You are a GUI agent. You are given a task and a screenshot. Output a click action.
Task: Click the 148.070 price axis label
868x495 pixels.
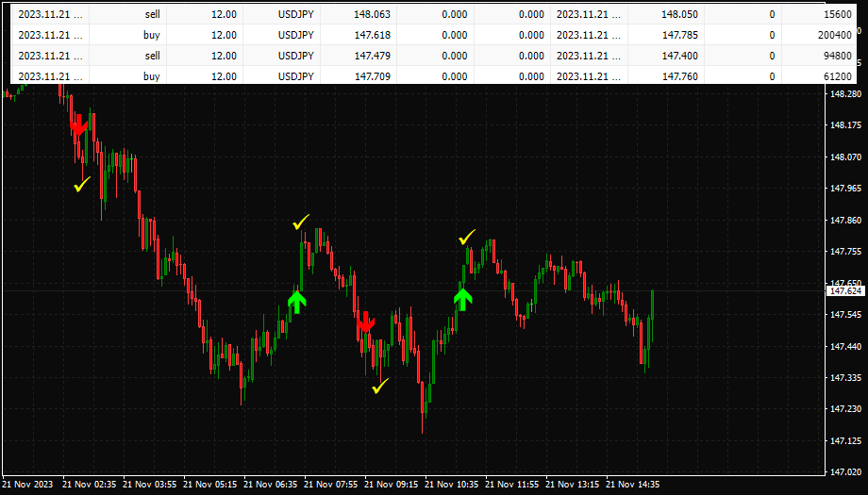tap(845, 157)
